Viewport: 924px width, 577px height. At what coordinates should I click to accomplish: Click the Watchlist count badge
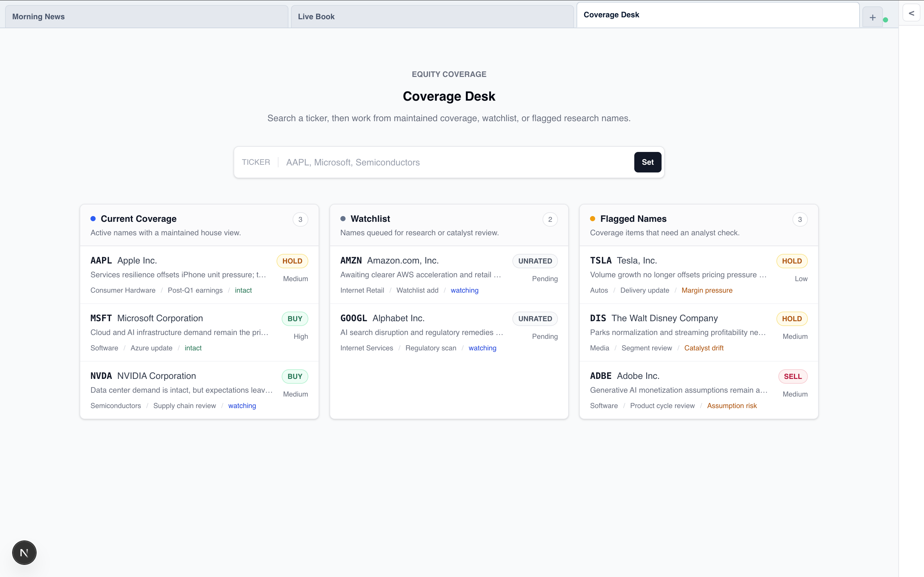(550, 220)
